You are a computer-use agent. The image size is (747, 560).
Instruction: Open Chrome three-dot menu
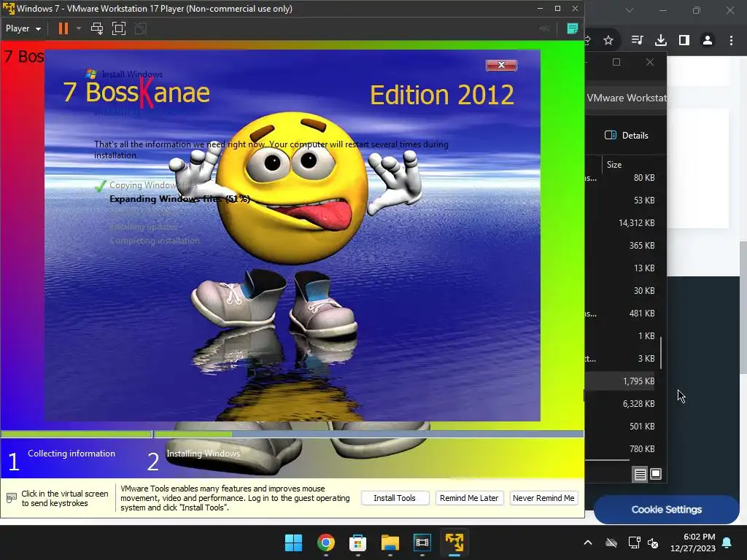tap(731, 41)
